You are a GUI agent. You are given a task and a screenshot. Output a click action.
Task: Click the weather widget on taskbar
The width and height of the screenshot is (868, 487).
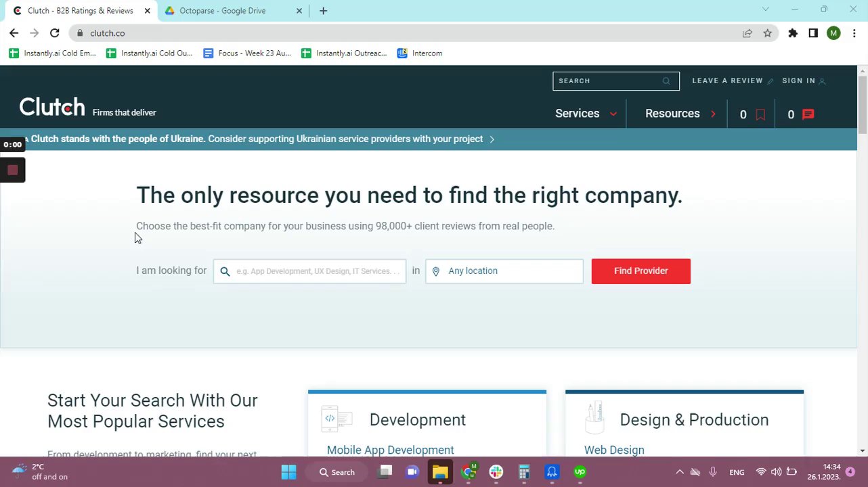(41, 472)
